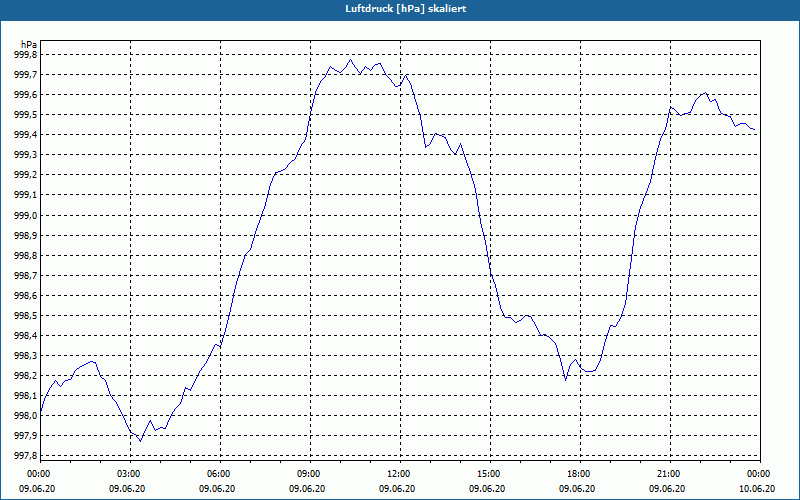Select the 999,8 y-axis label
Image resolution: width=800 pixels, height=500 pixels.
pyautogui.click(x=25, y=55)
